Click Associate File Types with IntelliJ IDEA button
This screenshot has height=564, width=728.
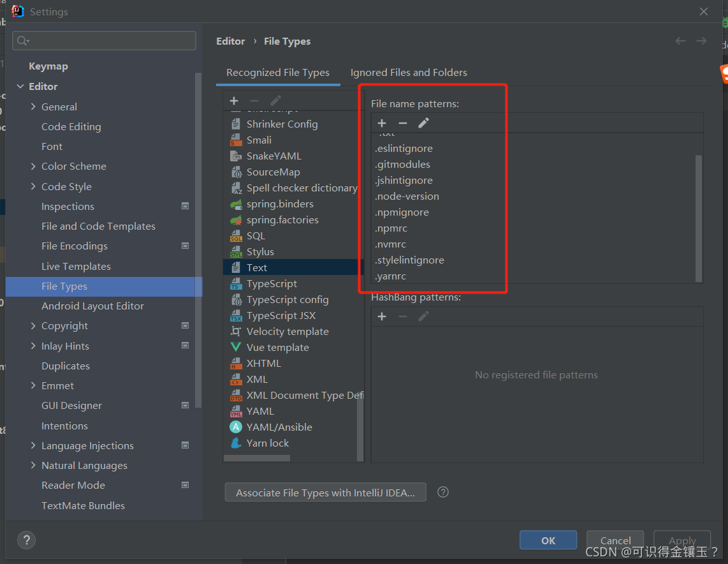326,493
